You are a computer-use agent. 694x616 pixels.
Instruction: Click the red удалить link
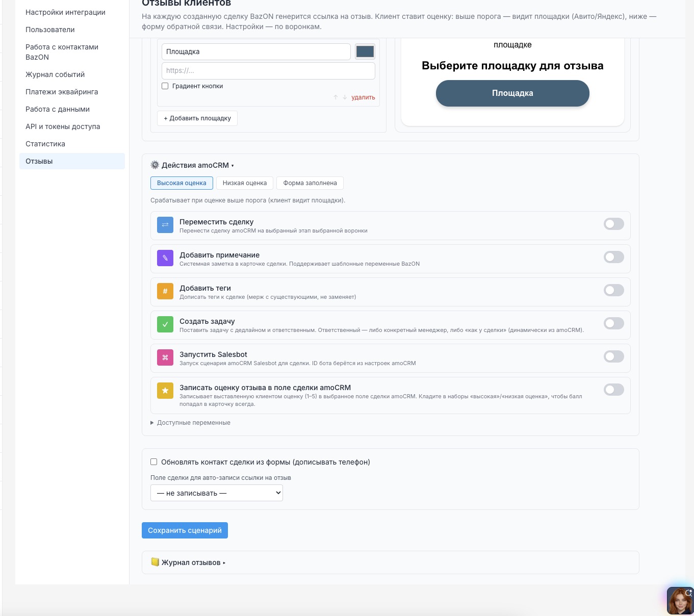363,97
